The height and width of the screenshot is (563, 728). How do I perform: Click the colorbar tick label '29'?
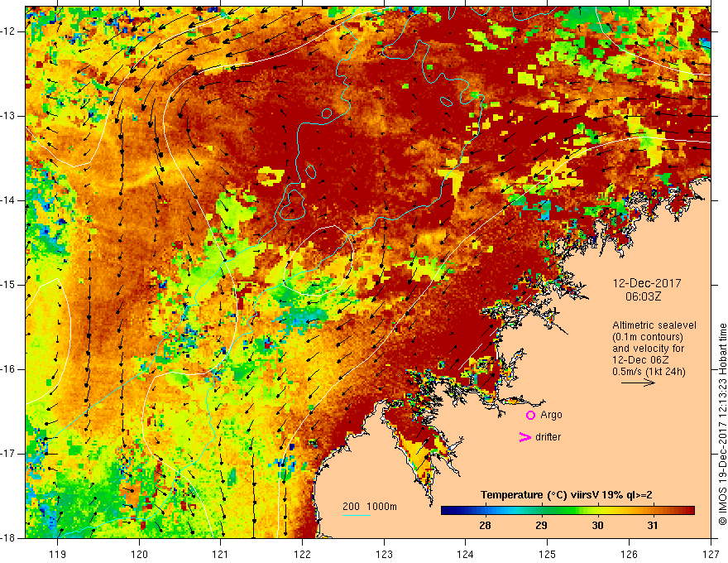(x=541, y=526)
